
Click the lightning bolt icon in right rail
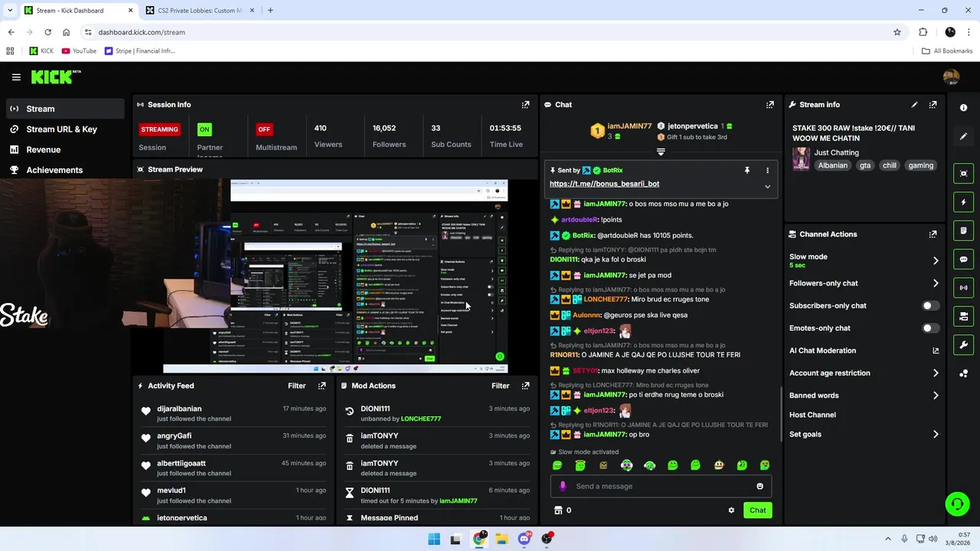pos(963,202)
